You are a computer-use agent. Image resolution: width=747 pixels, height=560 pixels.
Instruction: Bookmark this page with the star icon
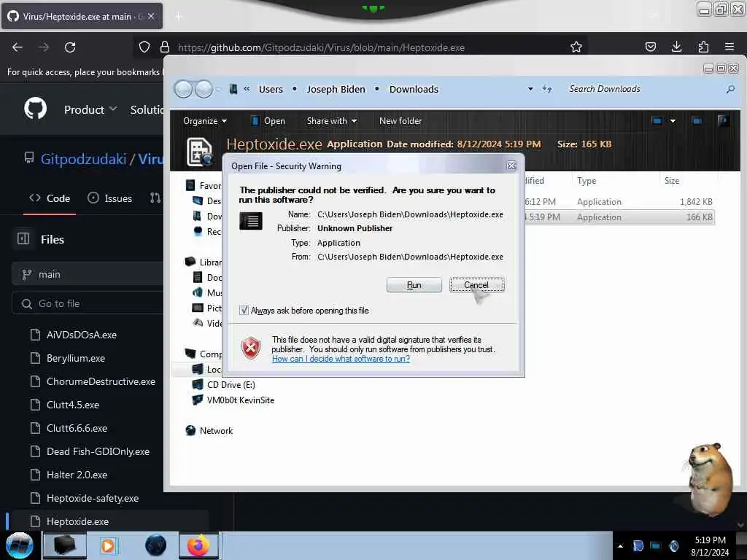(576, 47)
